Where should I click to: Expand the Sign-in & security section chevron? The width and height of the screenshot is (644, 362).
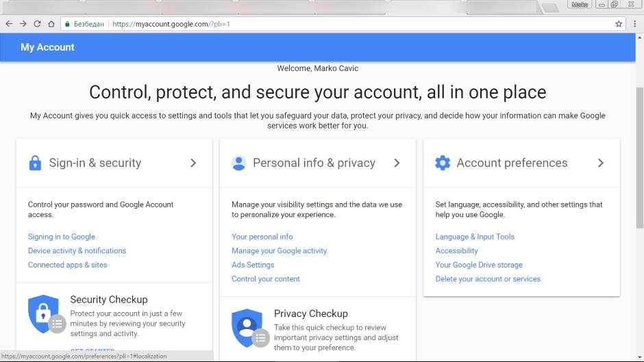coord(193,163)
